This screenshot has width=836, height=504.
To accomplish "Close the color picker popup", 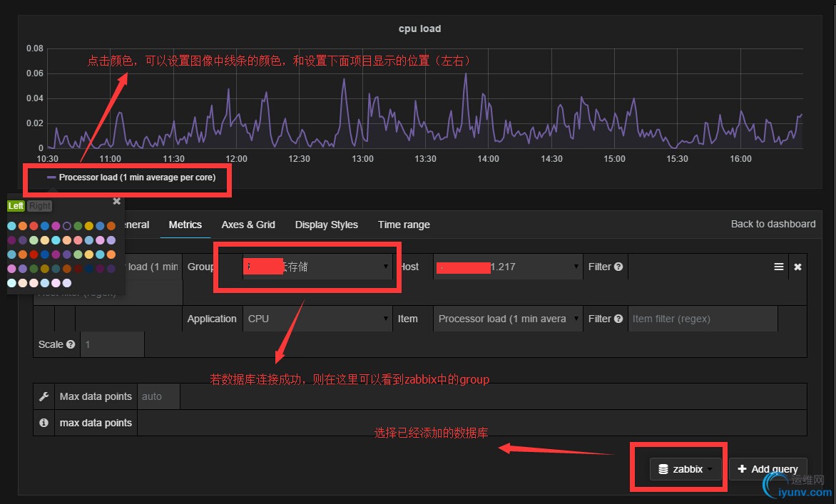I will tap(117, 201).
